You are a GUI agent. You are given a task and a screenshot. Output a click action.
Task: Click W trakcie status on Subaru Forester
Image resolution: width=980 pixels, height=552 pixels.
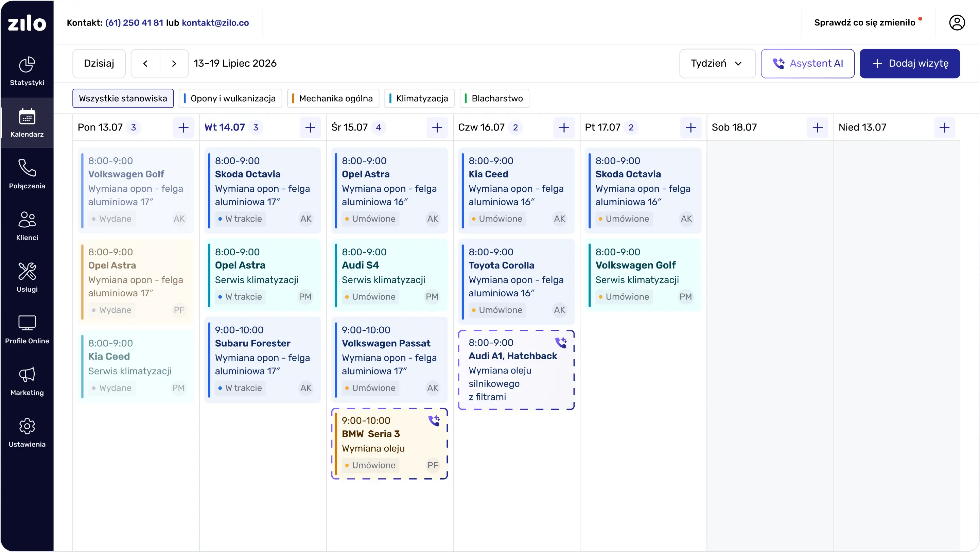click(240, 388)
